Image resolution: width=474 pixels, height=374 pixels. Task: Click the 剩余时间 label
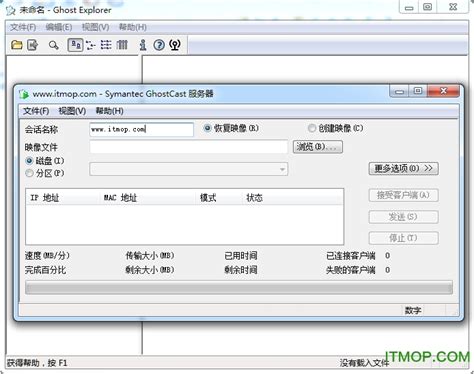(x=241, y=270)
